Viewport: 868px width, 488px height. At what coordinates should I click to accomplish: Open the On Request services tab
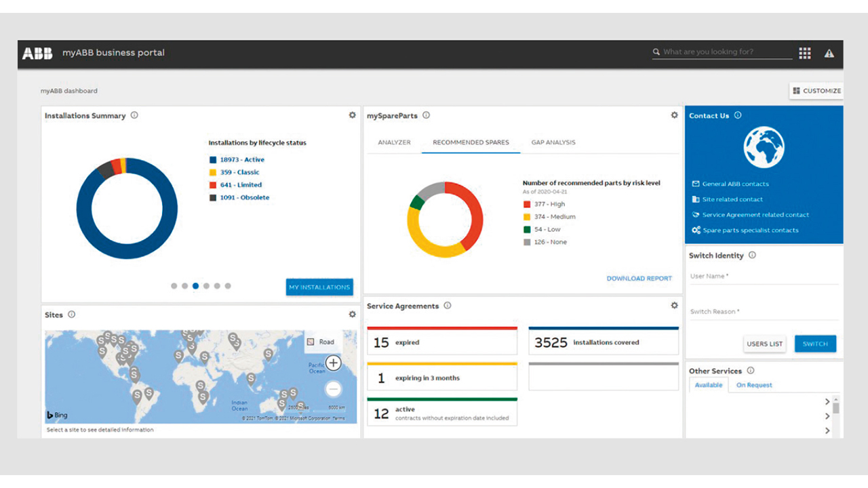[754, 385]
